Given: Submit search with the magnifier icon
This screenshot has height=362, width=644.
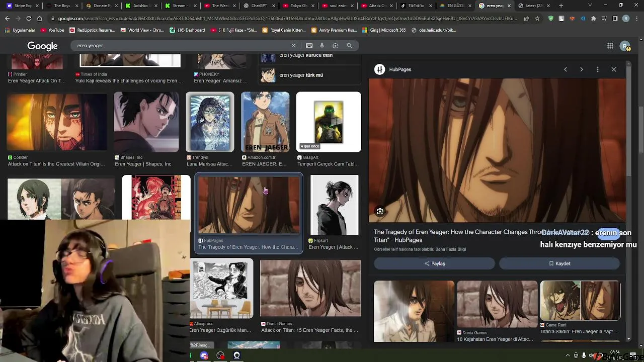Looking at the screenshot, I should tap(349, 46).
